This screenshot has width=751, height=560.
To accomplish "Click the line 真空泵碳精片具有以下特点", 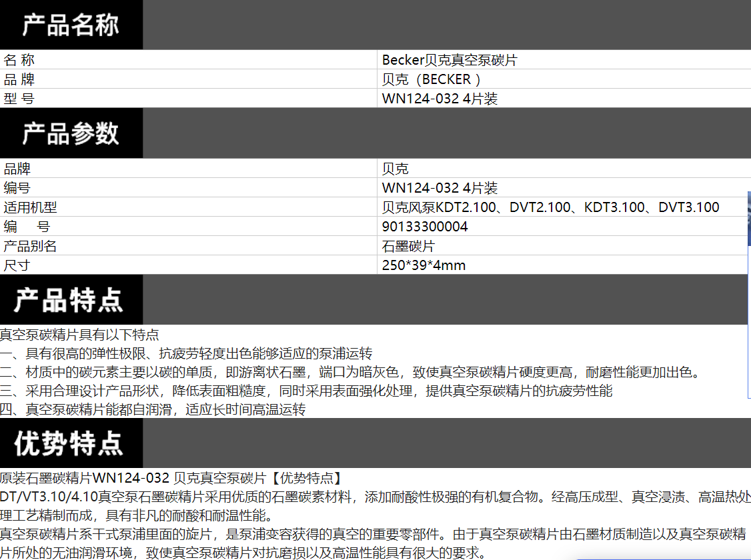I will click(79, 335).
